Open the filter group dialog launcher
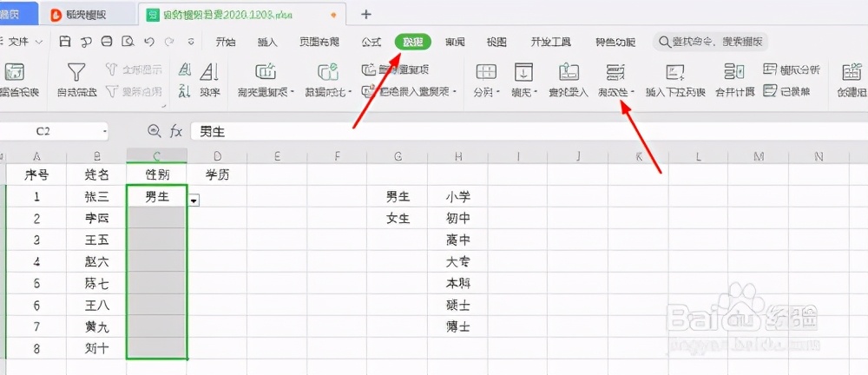This screenshot has height=375, width=868. click(164, 105)
